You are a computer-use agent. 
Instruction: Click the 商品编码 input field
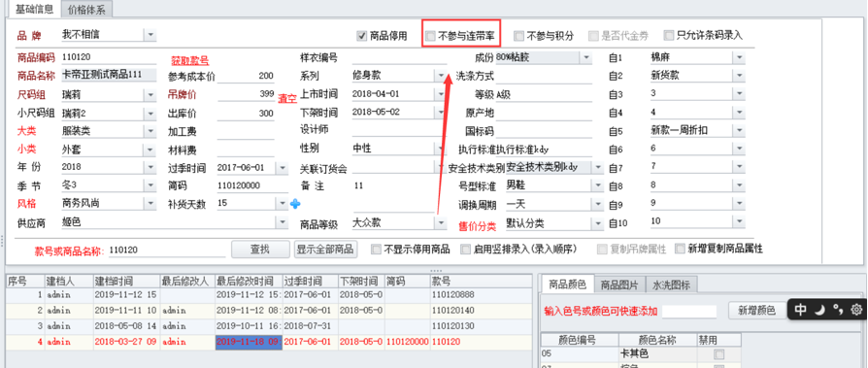pos(109,57)
